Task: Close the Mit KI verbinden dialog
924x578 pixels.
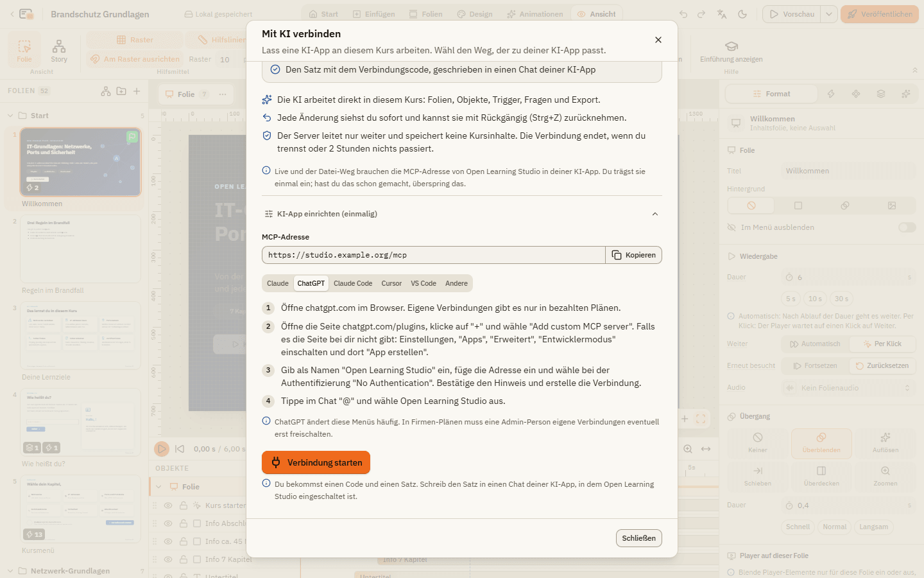Action: (658, 40)
